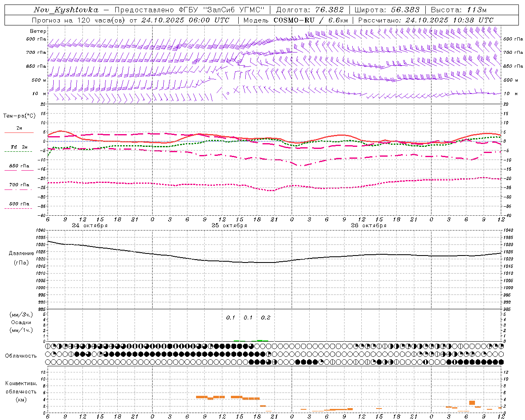Click the model name COSMO-RU / 6.6км
This screenshot has height=420, width=525.
click(311, 20)
